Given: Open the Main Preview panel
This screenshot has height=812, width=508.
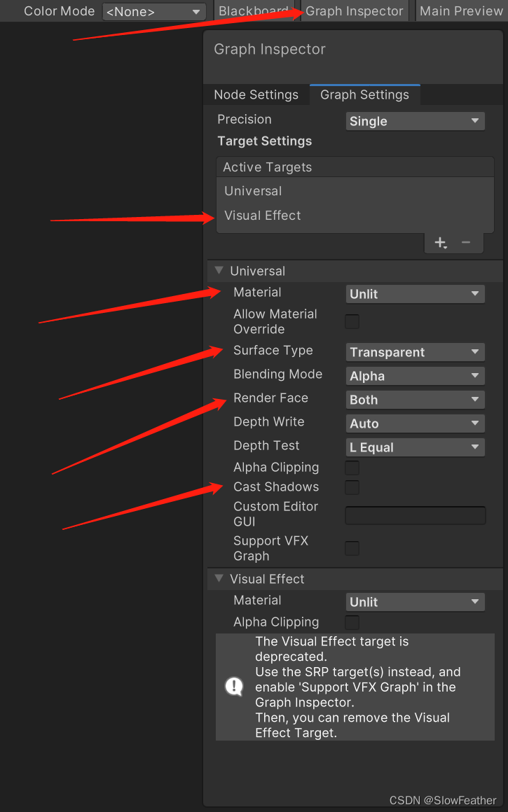Looking at the screenshot, I should coord(460,10).
